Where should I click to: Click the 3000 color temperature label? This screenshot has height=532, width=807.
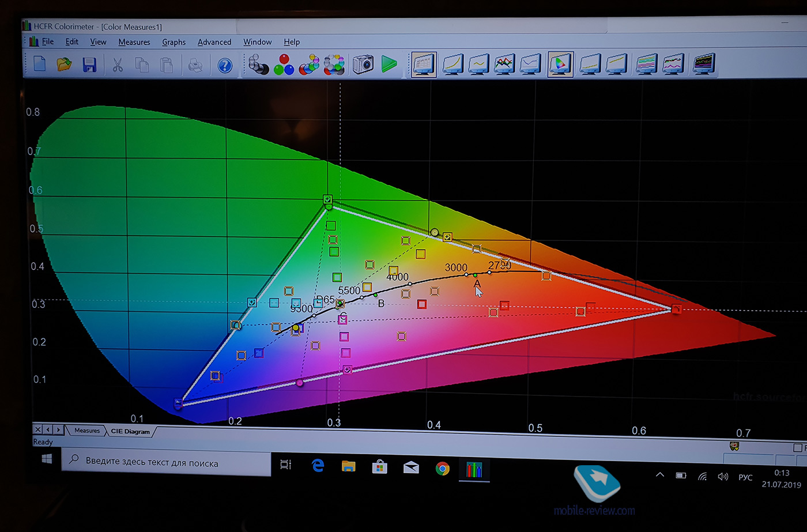click(x=456, y=267)
